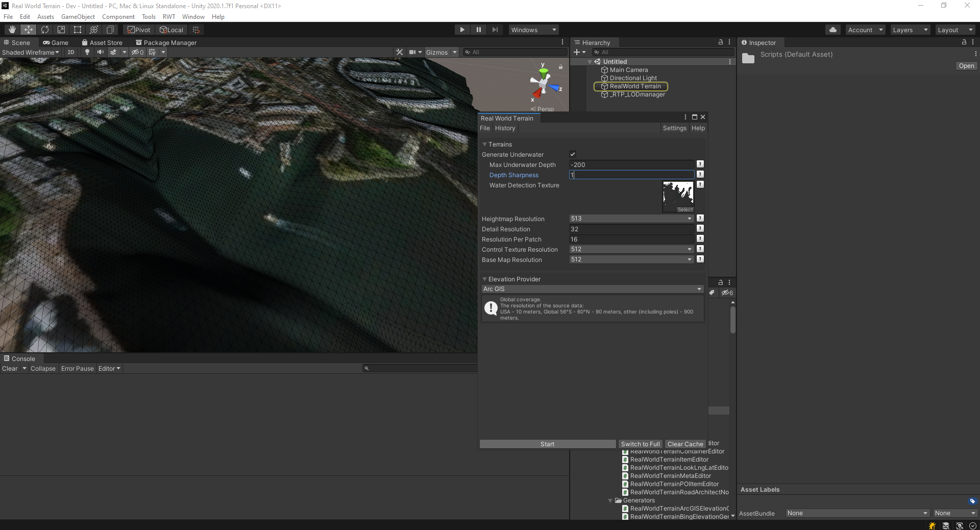
Task: Select the Rect tool
Action: pos(78,30)
